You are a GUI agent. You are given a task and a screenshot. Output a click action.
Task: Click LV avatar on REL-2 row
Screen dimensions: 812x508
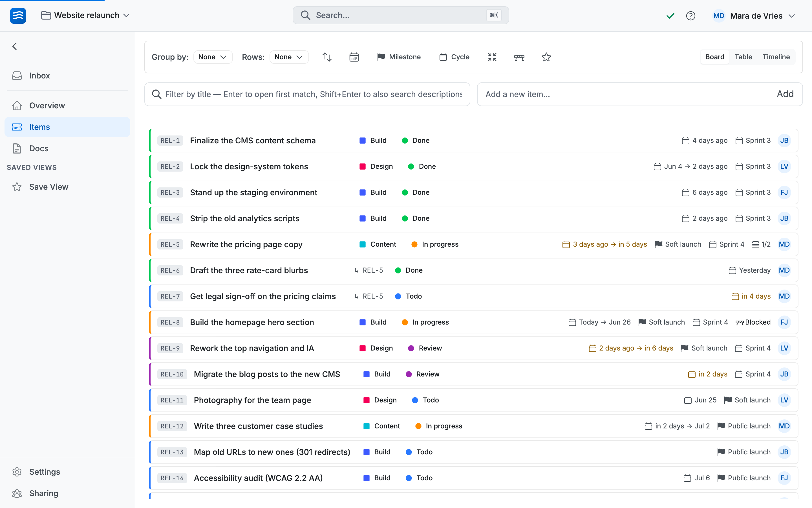[784, 167]
